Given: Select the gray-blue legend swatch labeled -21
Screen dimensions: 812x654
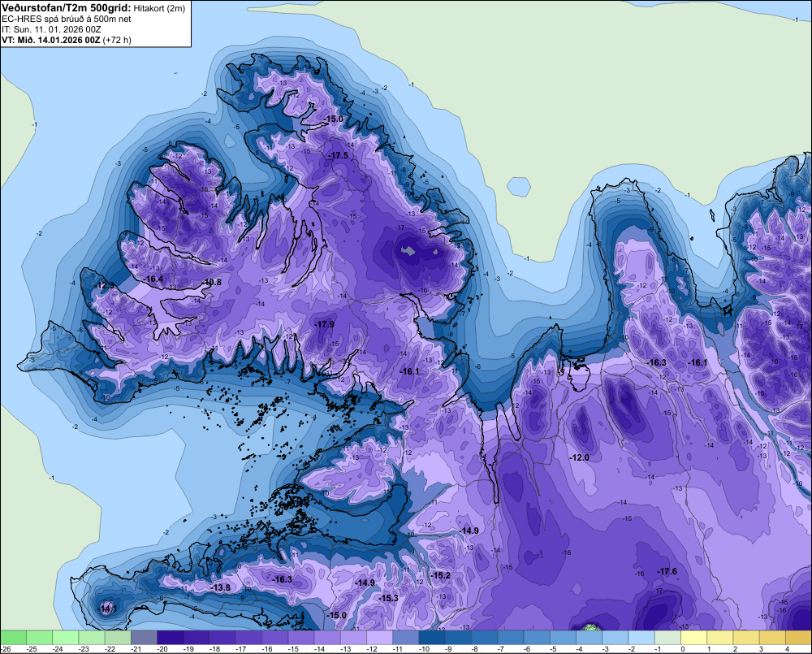Looking at the screenshot, I should coord(144,637).
